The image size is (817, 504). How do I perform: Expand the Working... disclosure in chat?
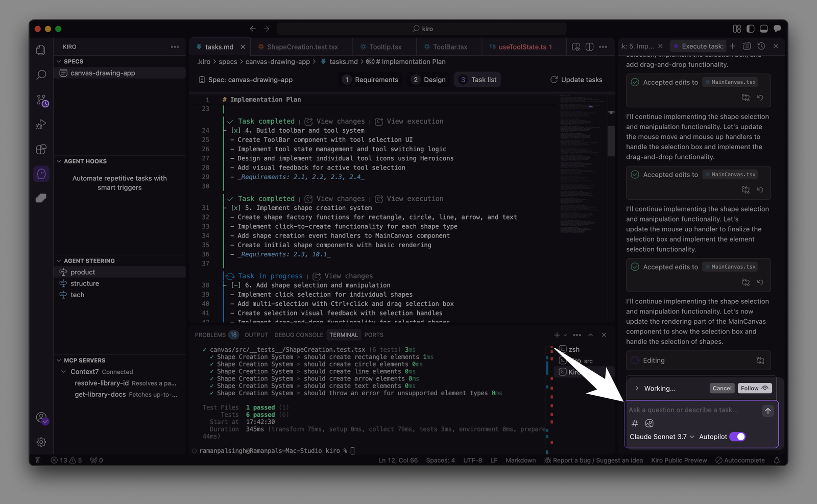tap(637, 388)
